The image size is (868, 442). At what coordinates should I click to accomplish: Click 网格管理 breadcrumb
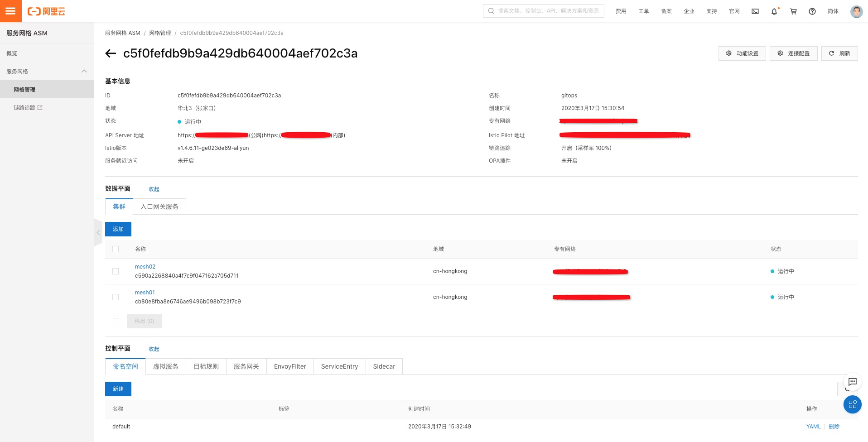coord(160,33)
